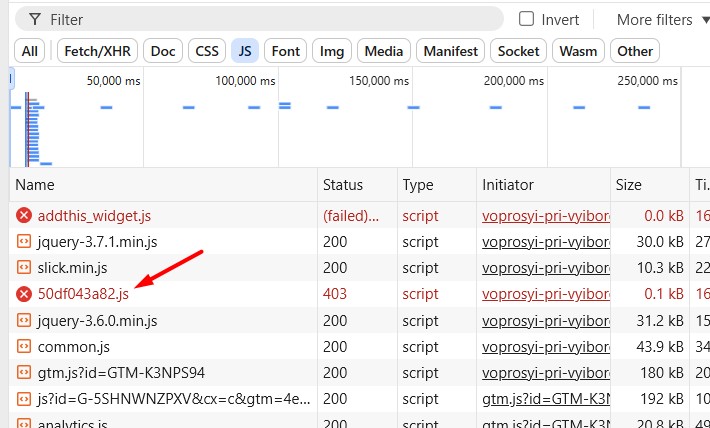The width and height of the screenshot is (710, 428).
Task: Sort requests by the Size column header
Action: (x=650, y=185)
